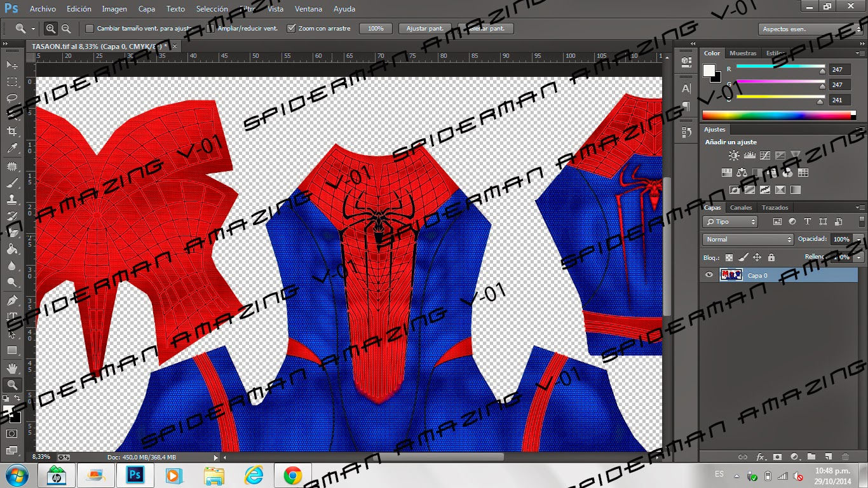868x488 pixels.
Task: Open the Selección menu
Action: coord(212,9)
